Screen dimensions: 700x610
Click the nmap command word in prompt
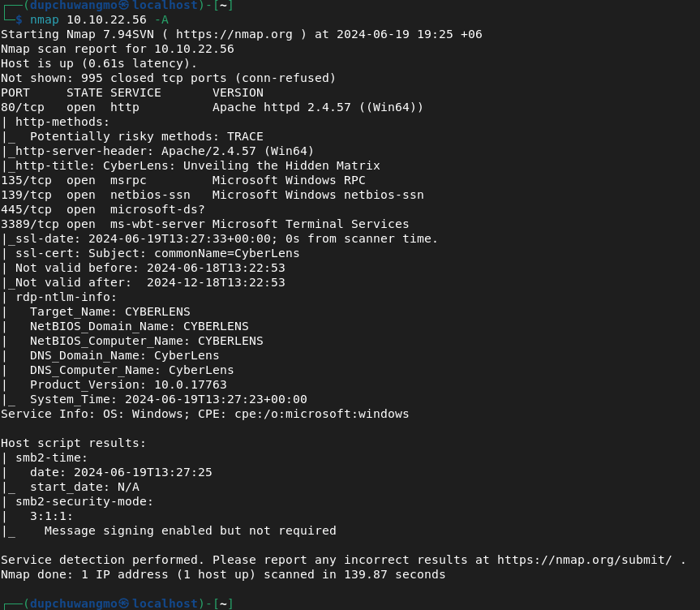coord(44,20)
